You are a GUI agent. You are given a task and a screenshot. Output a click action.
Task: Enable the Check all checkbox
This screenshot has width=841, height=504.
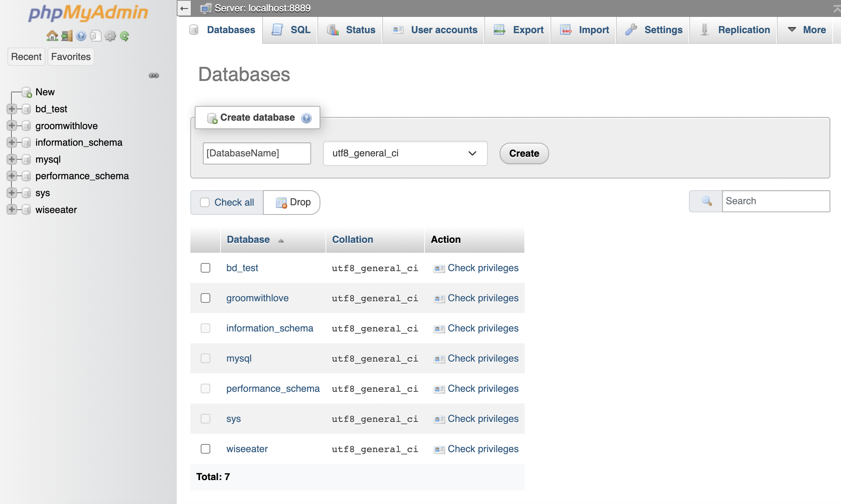[205, 202]
